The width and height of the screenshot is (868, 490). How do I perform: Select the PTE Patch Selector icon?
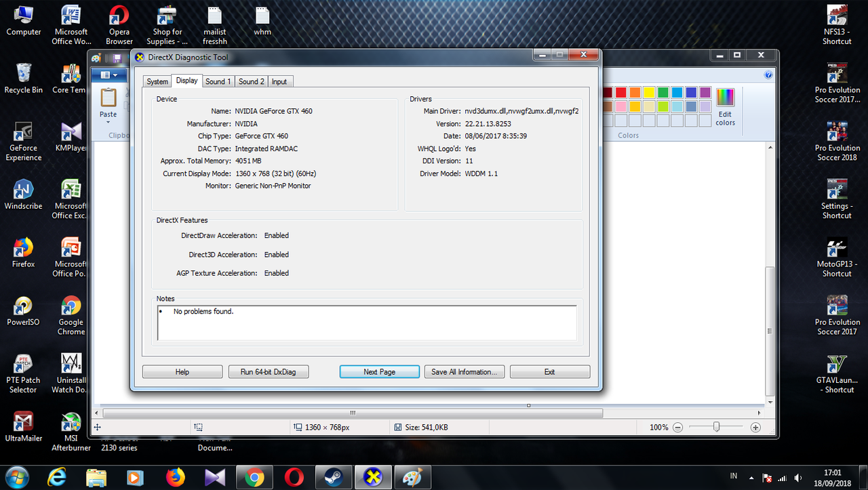pyautogui.click(x=23, y=373)
